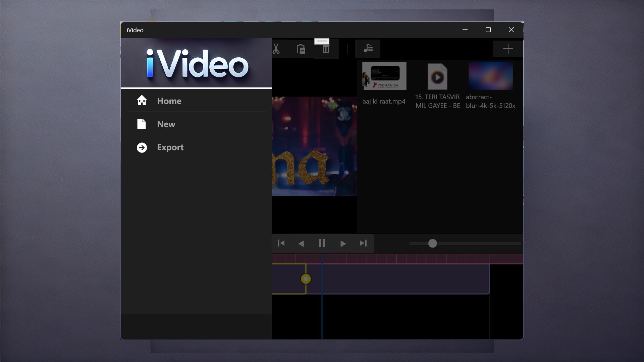
Task: Click the Export arrow icon
Action: tap(142, 147)
